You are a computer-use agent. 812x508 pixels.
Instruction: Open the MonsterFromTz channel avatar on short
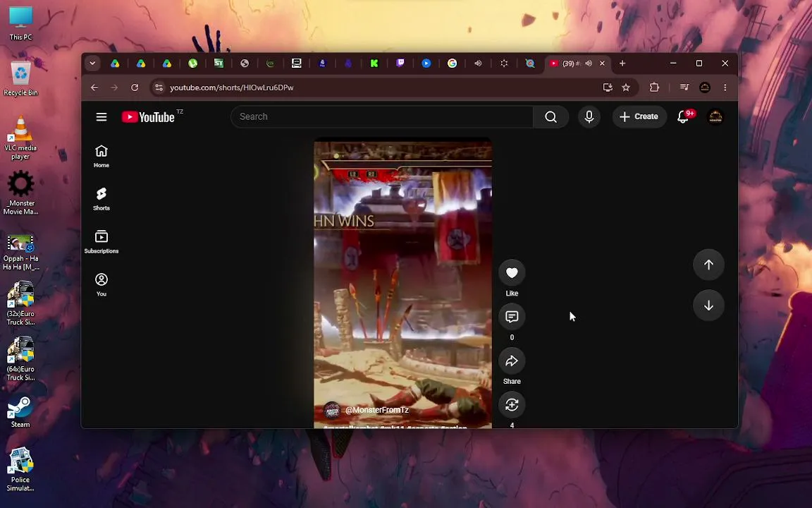pos(332,411)
